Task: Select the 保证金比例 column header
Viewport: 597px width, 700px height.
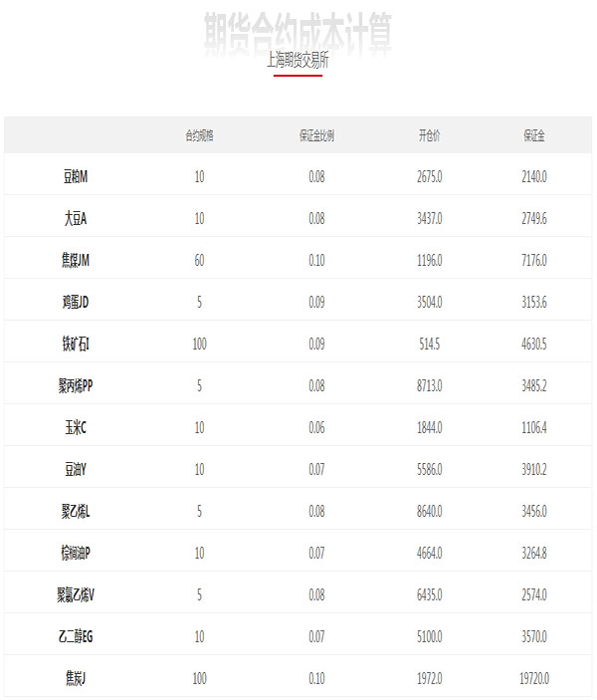Action: 316,135
